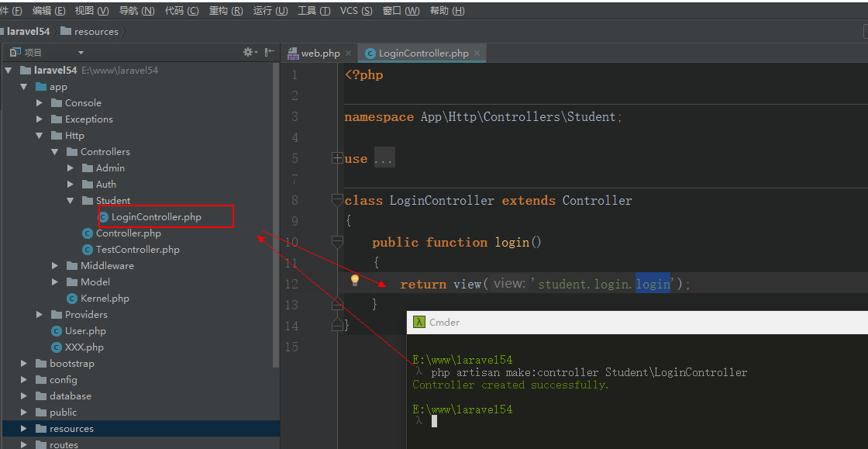868x449 pixels.
Task: Close the web.php editor tab
Action: pos(348,54)
